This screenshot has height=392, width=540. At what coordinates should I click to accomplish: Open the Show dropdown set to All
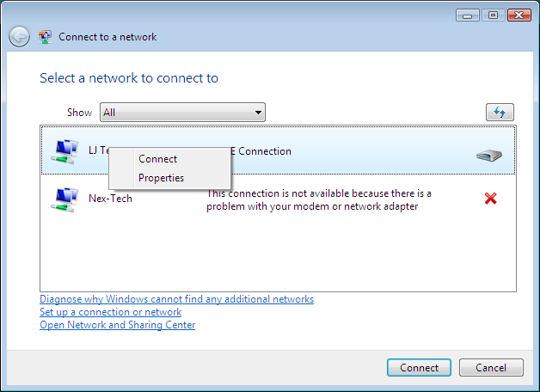click(182, 113)
